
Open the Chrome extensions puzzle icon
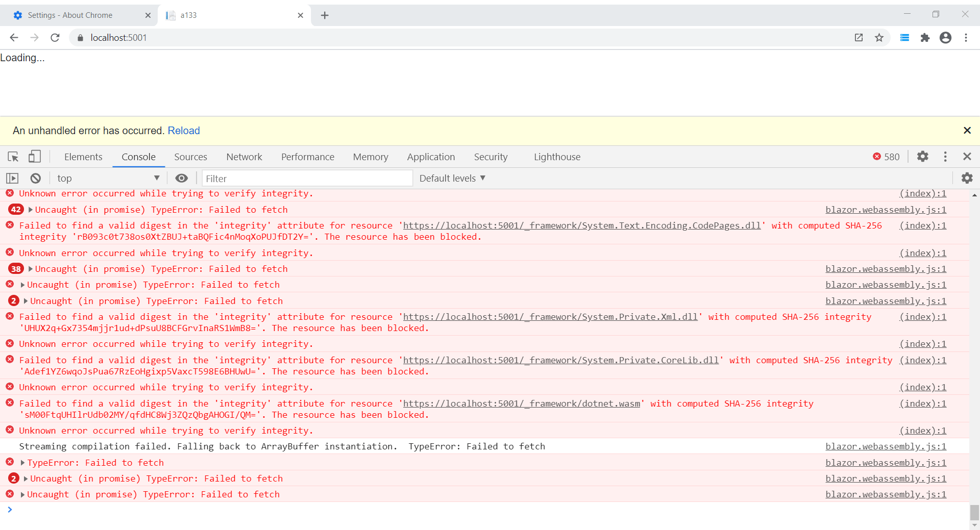tap(925, 38)
